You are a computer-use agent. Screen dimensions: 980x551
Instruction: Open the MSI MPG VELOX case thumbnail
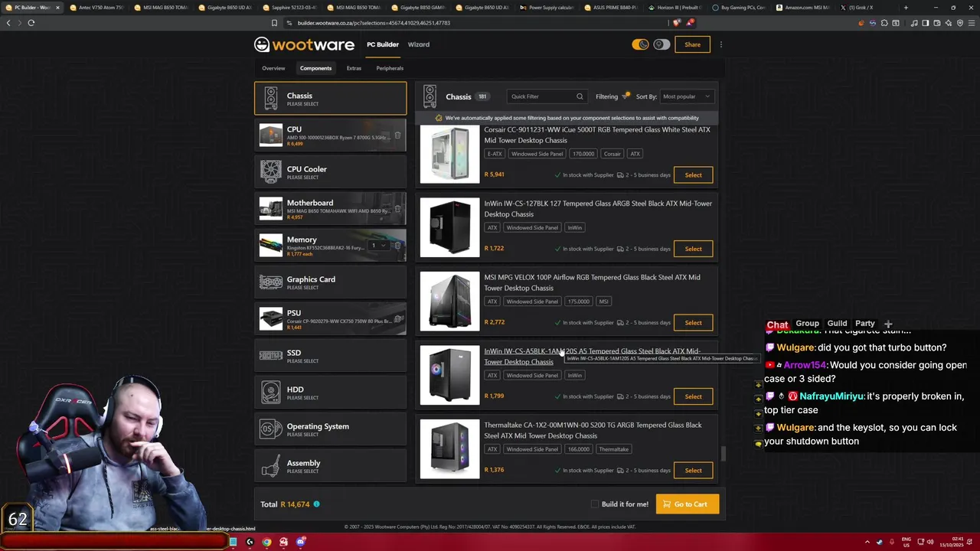(449, 302)
